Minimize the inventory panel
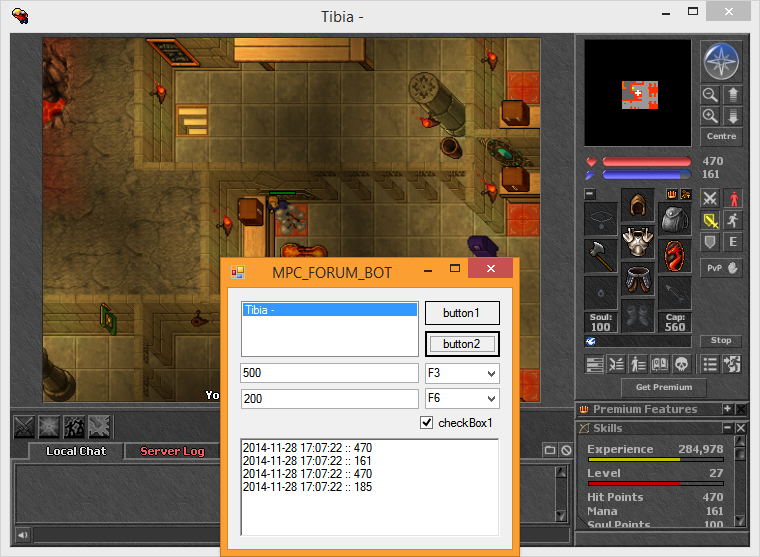The image size is (760, 557). [x=589, y=194]
